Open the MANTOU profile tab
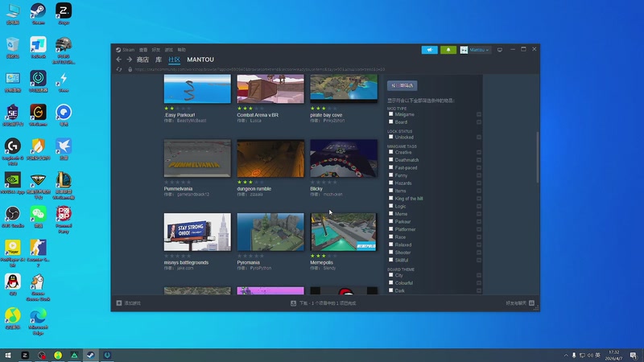 coord(200,60)
